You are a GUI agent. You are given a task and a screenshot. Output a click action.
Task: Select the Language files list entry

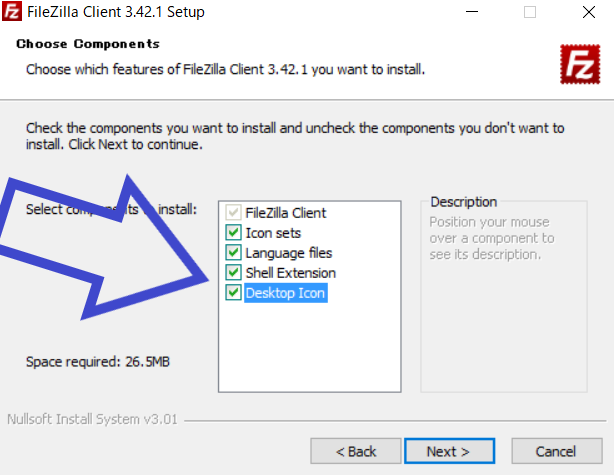click(x=289, y=253)
